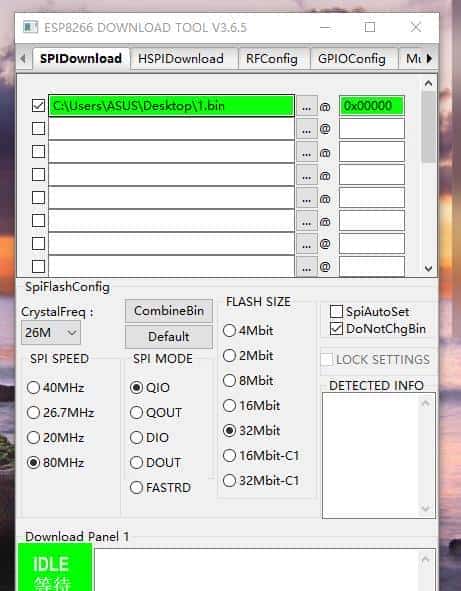Viewport: 461px width, 591px height.
Task: Click the Download Panel 1 log area
Action: [265, 570]
